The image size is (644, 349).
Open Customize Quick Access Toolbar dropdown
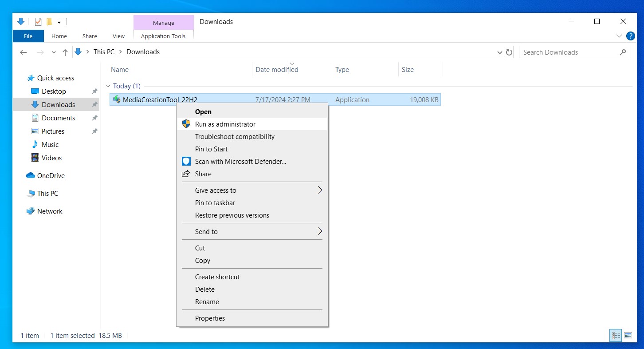tap(59, 22)
